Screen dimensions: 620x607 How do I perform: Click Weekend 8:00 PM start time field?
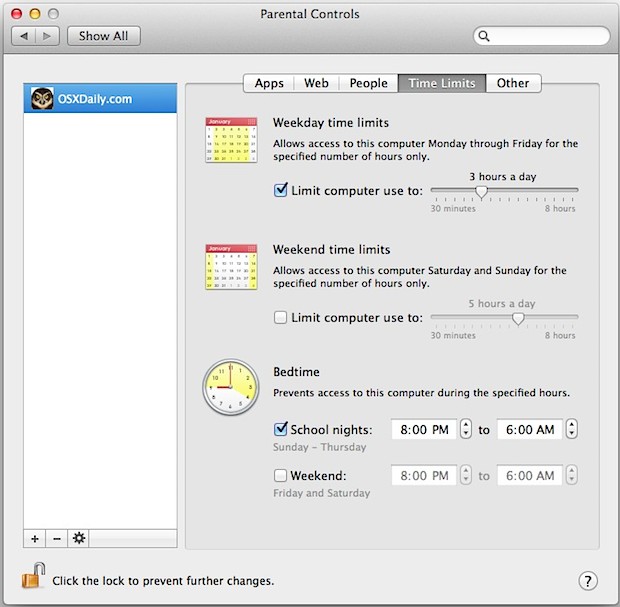click(424, 475)
